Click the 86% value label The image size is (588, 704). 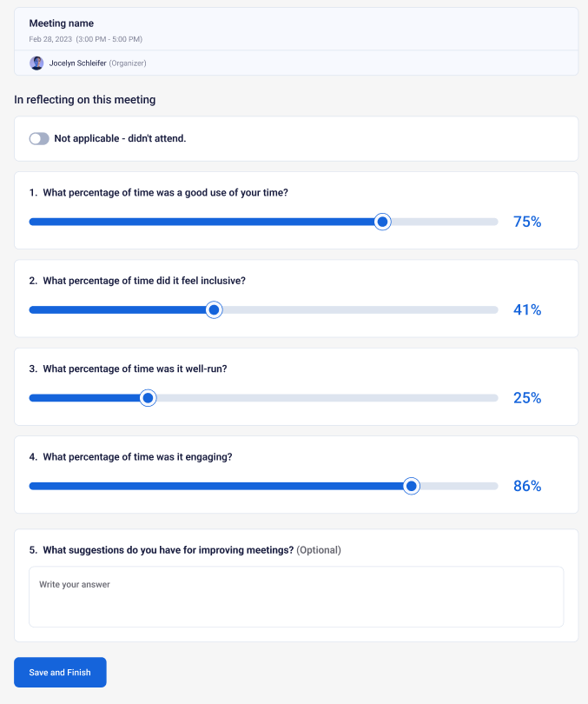point(527,486)
